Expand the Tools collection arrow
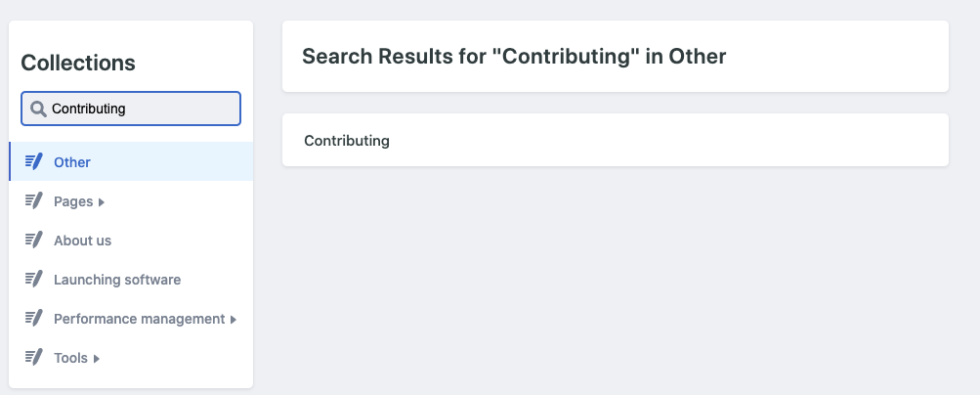Viewport: 980px width, 395px height. (97, 359)
